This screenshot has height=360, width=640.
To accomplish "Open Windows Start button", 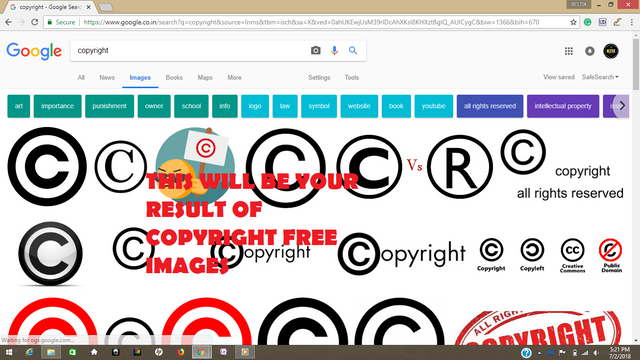I will [9, 352].
